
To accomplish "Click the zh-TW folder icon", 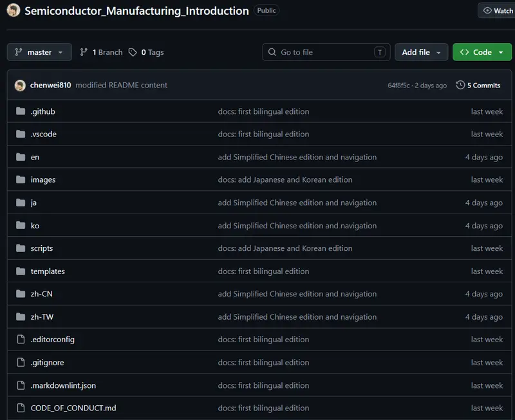I will click(x=21, y=316).
